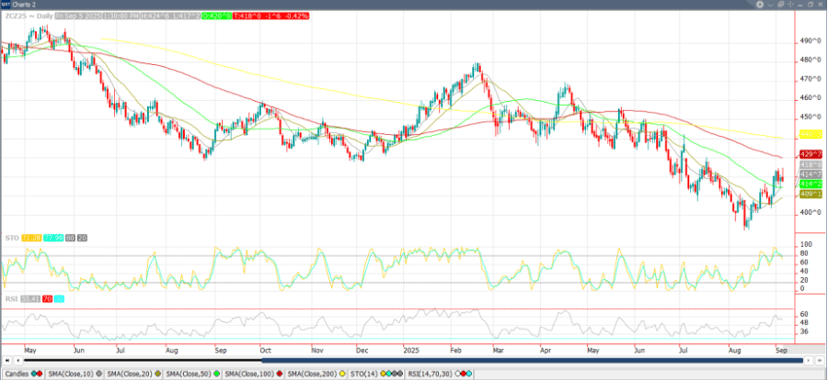The image size is (828, 380).
Task: Click the green 414^2 price tag on axis
Action: [812, 184]
